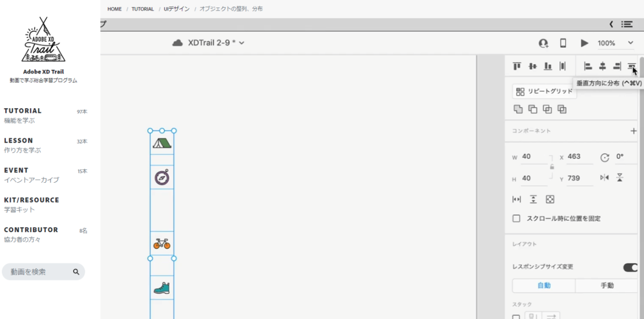
Task: Click the invite to document user icon
Action: [544, 43]
